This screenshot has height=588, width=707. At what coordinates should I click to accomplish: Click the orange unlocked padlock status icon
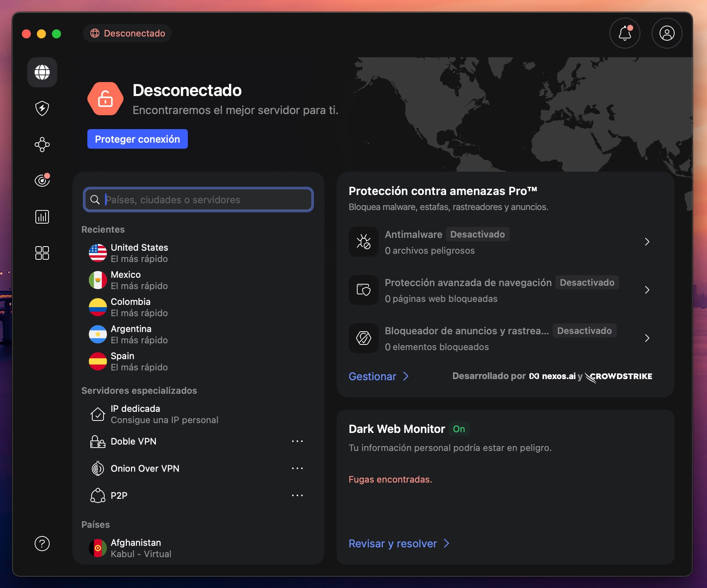pos(105,99)
